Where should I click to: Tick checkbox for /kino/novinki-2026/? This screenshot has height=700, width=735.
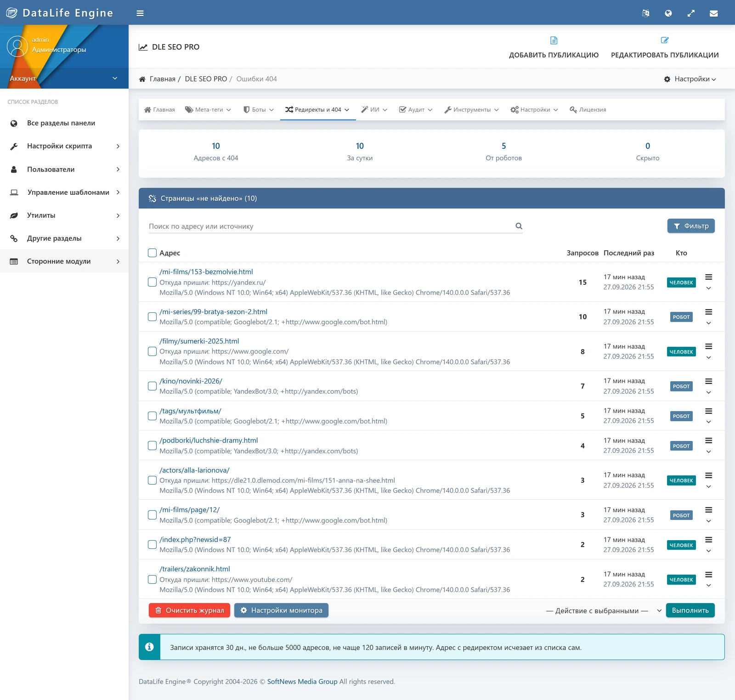click(152, 386)
